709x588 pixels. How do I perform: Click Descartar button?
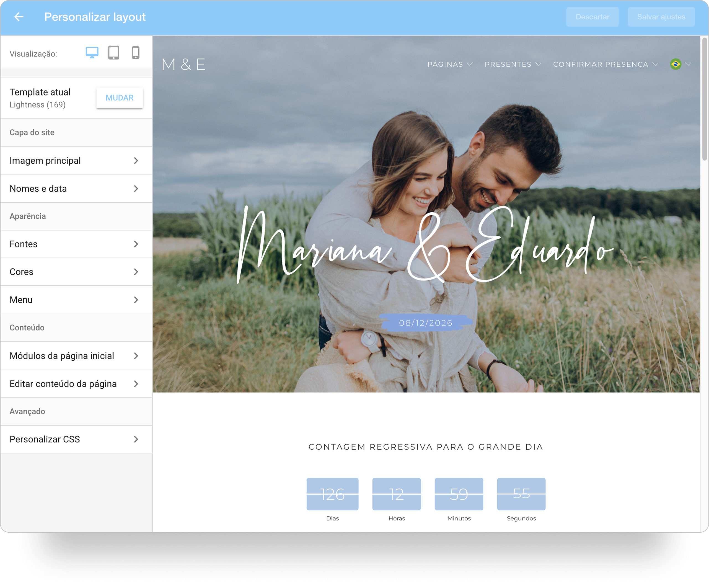tap(592, 17)
